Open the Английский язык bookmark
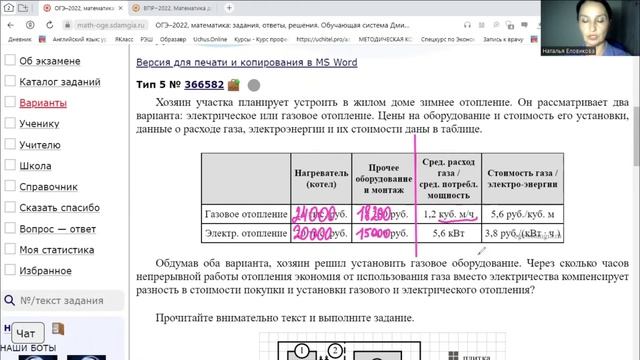This screenshot has height=360, width=640. tap(79, 40)
